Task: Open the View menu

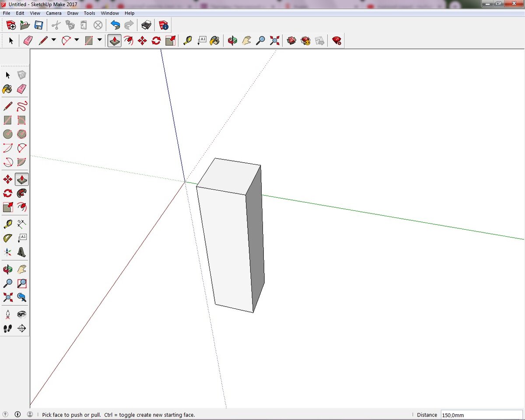Action: point(35,13)
